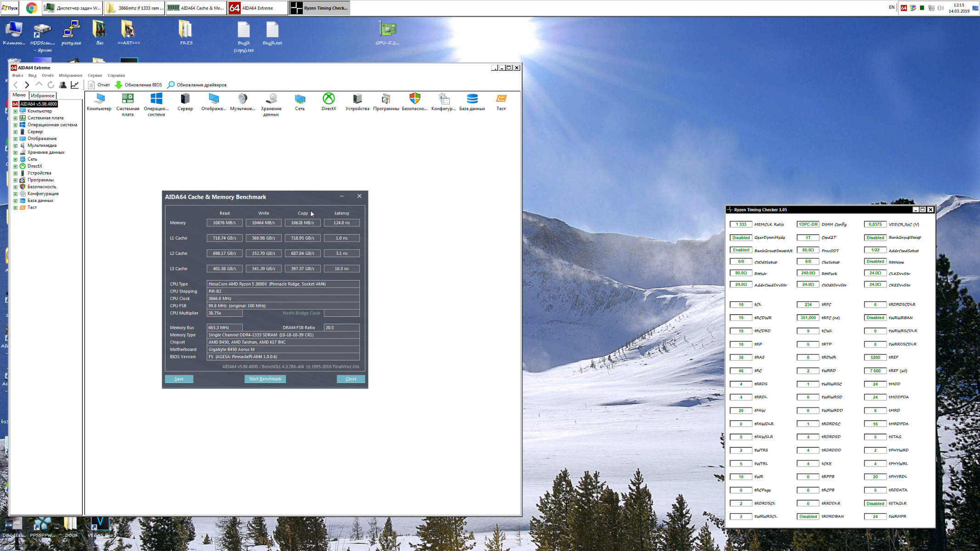Switch to the Избранное tab
Image resolution: width=980 pixels, height=551 pixels.
click(x=43, y=96)
